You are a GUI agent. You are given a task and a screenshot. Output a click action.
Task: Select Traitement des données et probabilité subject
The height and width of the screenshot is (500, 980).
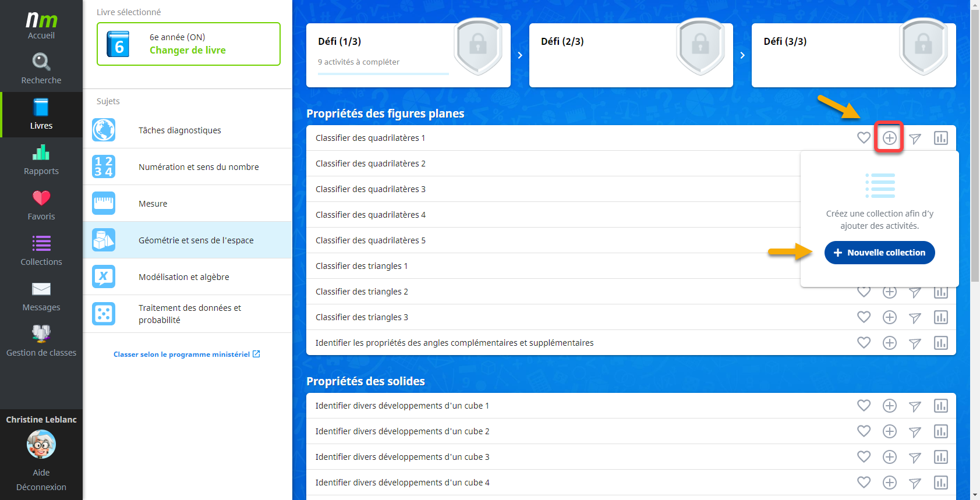coord(187,314)
